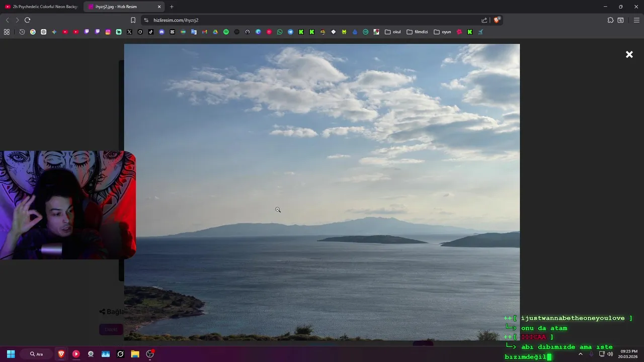
Task: Open the Google Drive bookmark
Action: pos(215,32)
